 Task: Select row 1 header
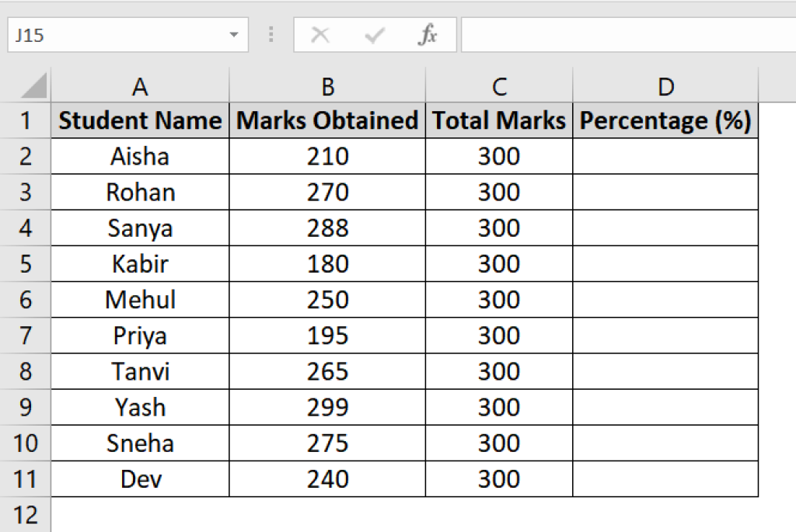[x=26, y=120]
